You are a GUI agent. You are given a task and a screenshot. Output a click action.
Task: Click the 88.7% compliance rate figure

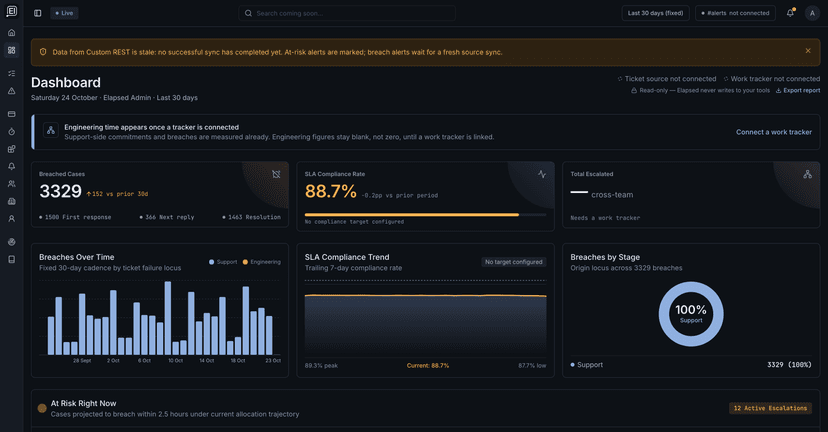[331, 191]
